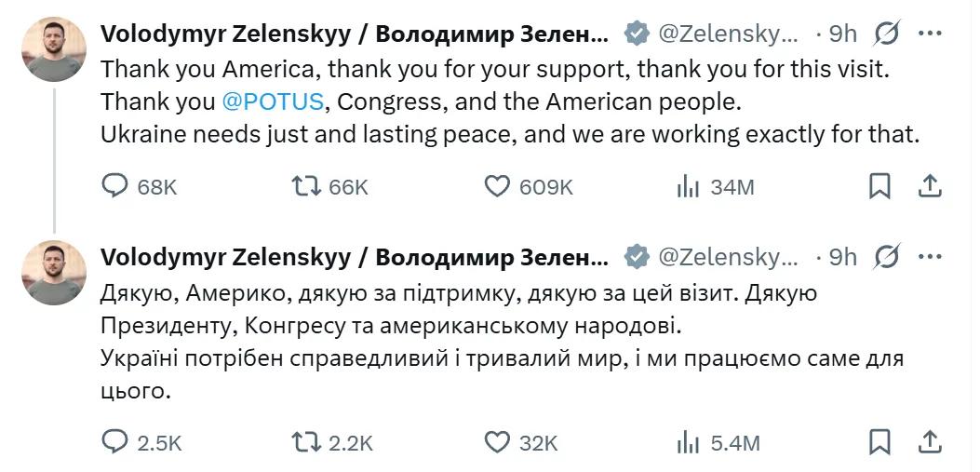Repost the Ukrainian tweet with 2.2K reposts
Screen dimensions: 980x472
click(304, 442)
